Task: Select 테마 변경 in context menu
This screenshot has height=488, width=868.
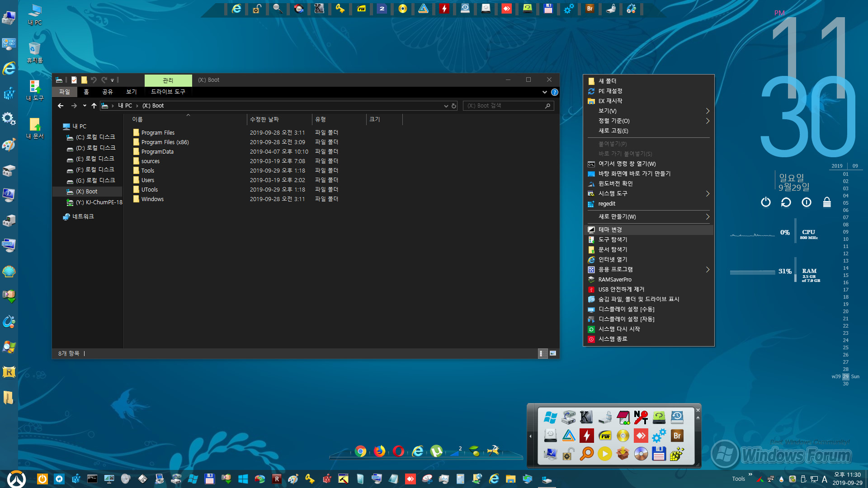Action: (x=649, y=230)
